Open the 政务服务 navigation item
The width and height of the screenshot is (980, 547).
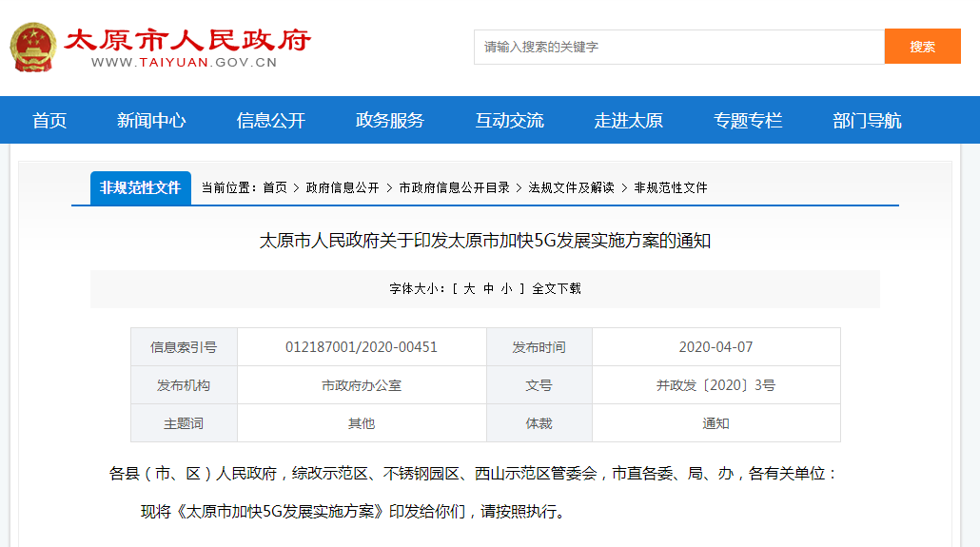390,120
